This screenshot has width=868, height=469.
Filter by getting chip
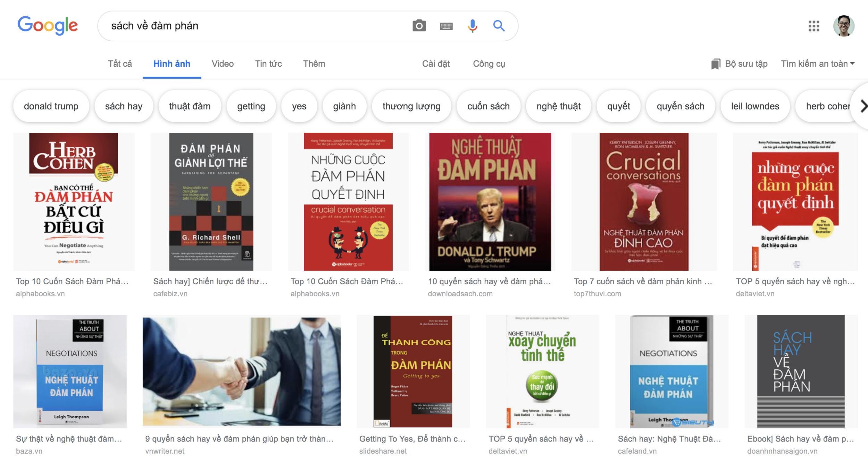click(x=251, y=106)
